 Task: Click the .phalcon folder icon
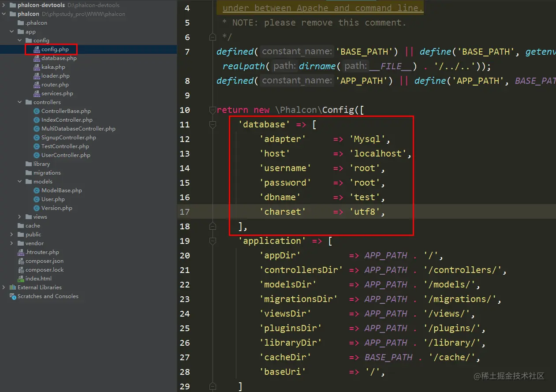[21, 23]
